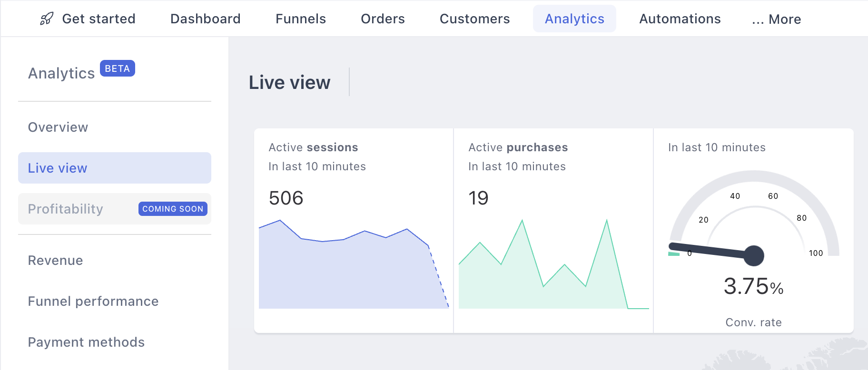Click the BETA badge next to Analytics
Viewport: 868px width, 370px height.
pyautogui.click(x=118, y=68)
